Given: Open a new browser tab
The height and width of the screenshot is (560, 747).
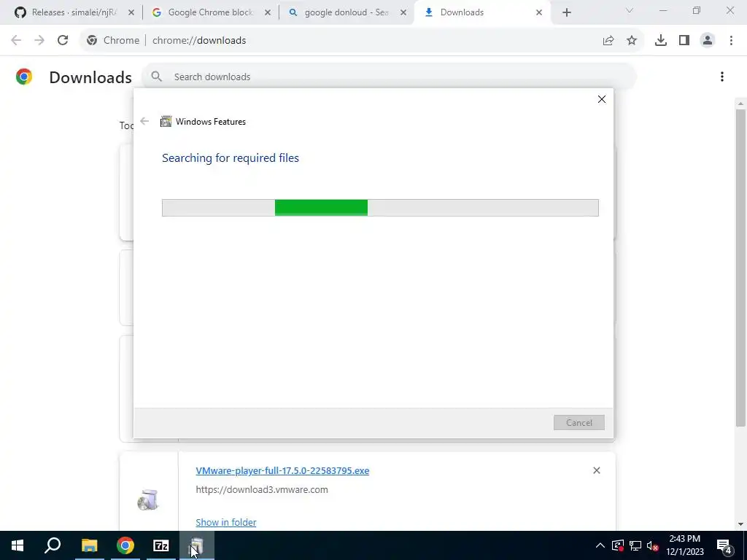Looking at the screenshot, I should click(x=566, y=12).
